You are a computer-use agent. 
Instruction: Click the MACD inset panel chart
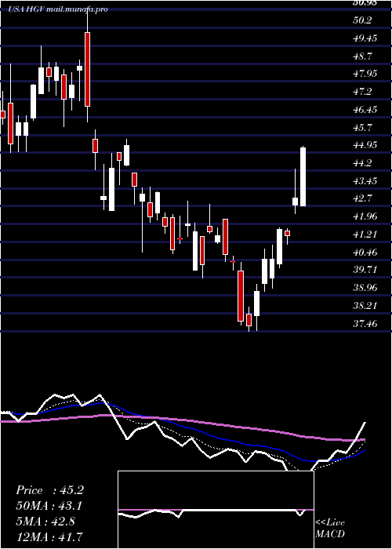(216, 510)
